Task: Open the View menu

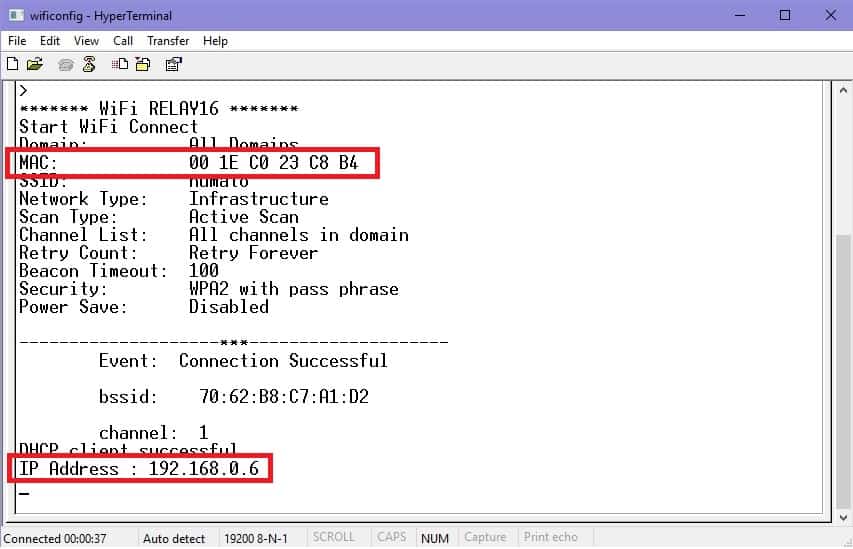Action: 86,41
